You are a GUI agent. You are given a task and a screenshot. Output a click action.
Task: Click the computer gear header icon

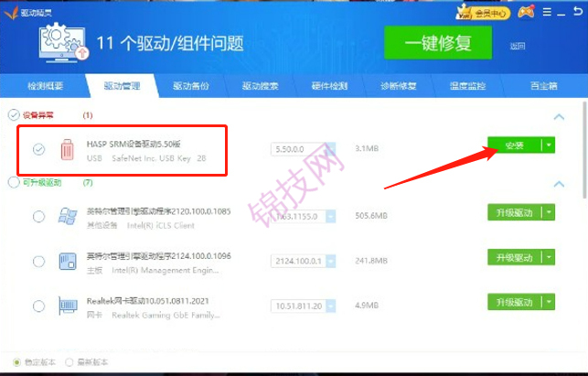[x=63, y=42]
